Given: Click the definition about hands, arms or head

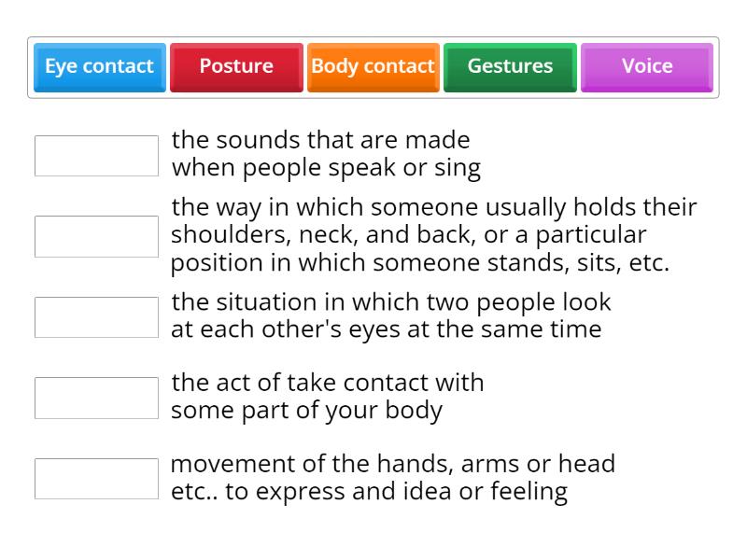Looking at the screenshot, I should point(394,478).
